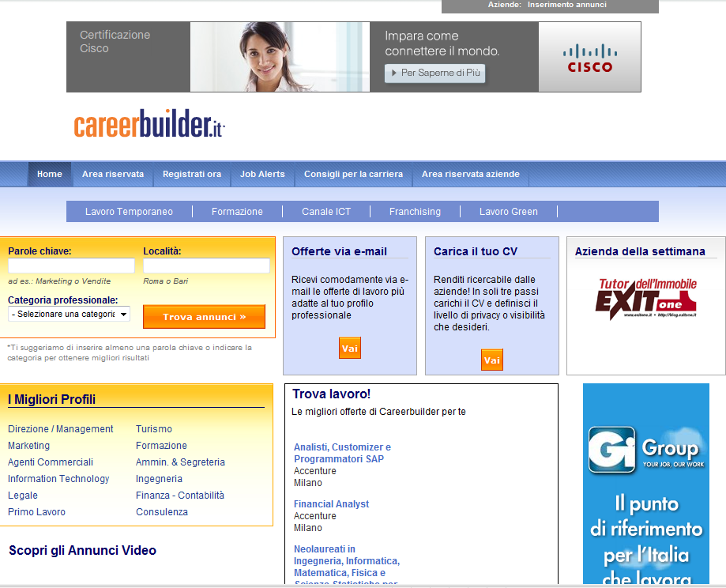Open Finanza - Contabilità profile link

tap(179, 496)
